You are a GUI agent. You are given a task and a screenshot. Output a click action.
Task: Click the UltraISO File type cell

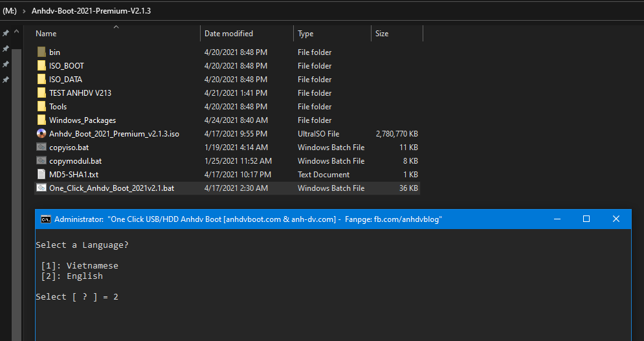pyautogui.click(x=318, y=133)
